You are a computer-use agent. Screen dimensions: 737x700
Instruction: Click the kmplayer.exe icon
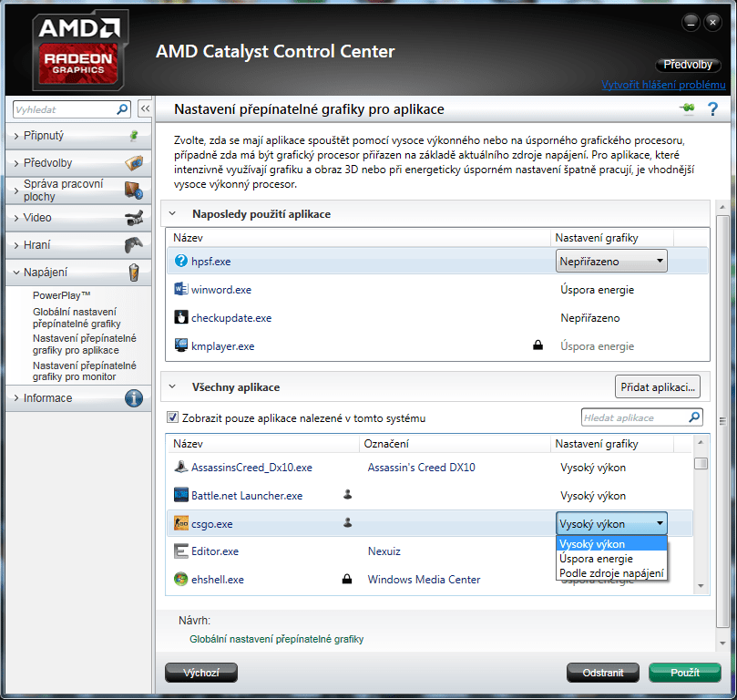(x=181, y=345)
